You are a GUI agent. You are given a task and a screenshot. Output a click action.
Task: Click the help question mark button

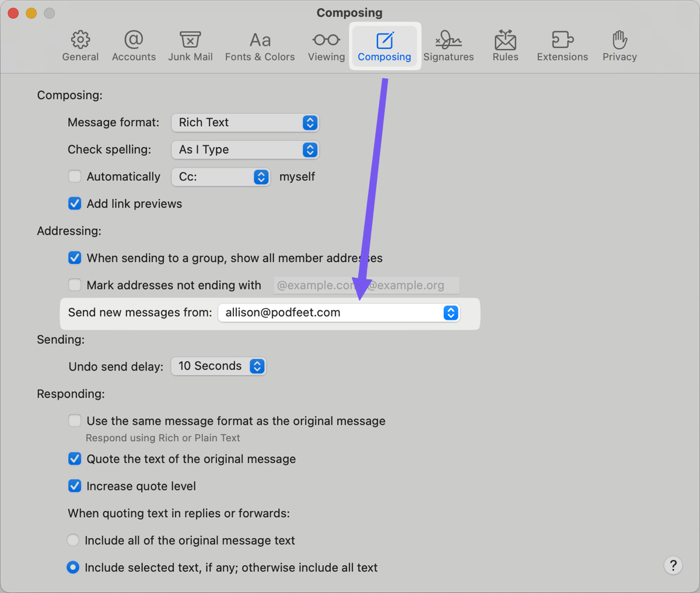pos(673,565)
